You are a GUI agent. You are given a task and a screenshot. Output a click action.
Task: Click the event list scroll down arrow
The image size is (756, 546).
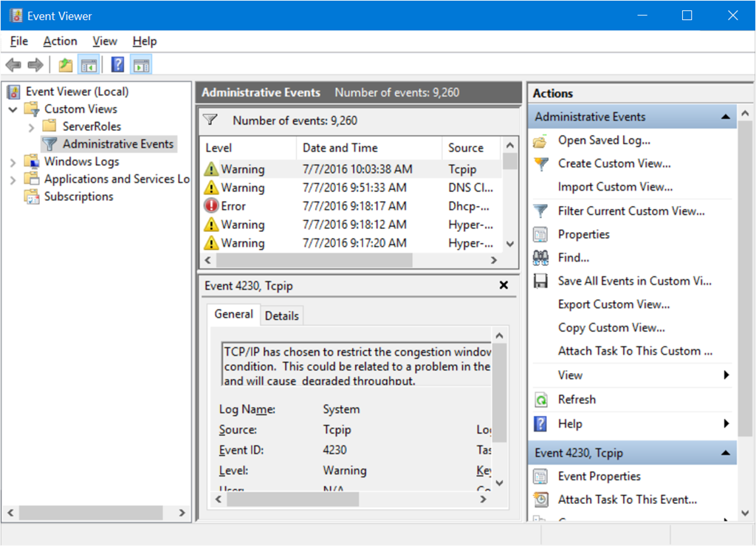tap(510, 244)
